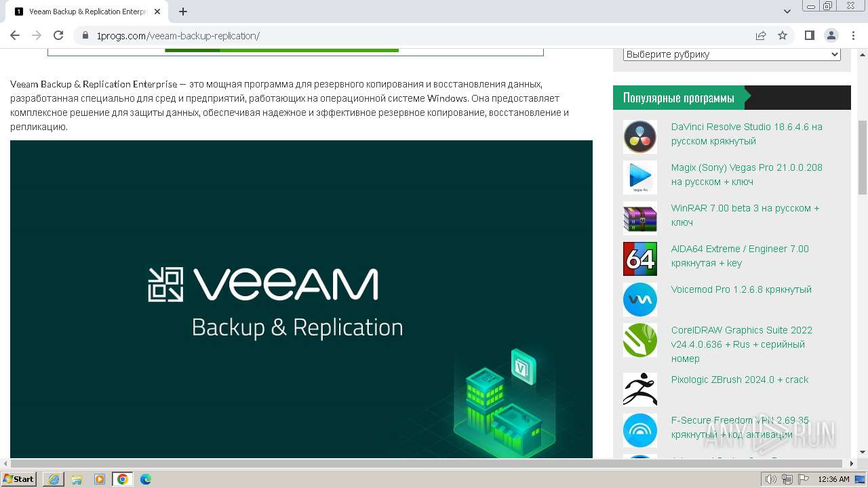Viewport: 868px width, 488px height.
Task: Open Microsoft Edge from the taskbar
Action: [146, 479]
